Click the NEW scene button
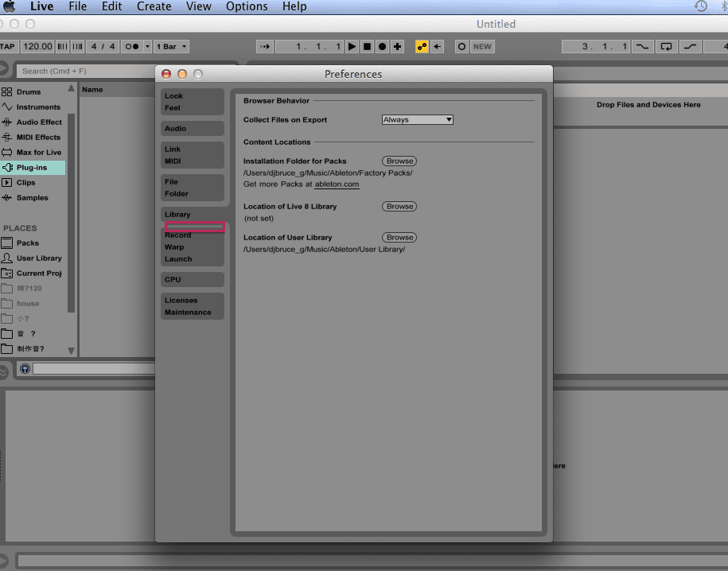Screen dimensions: 728x571 click(482, 46)
